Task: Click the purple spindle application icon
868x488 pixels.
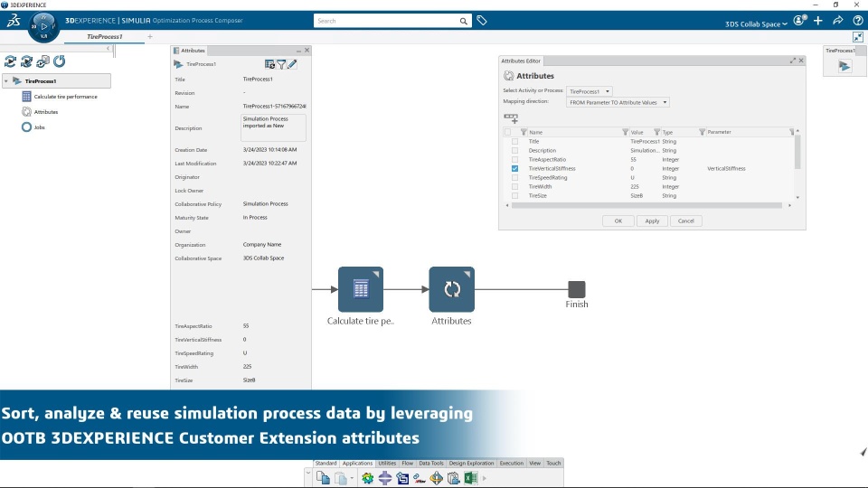Action: 385,478
